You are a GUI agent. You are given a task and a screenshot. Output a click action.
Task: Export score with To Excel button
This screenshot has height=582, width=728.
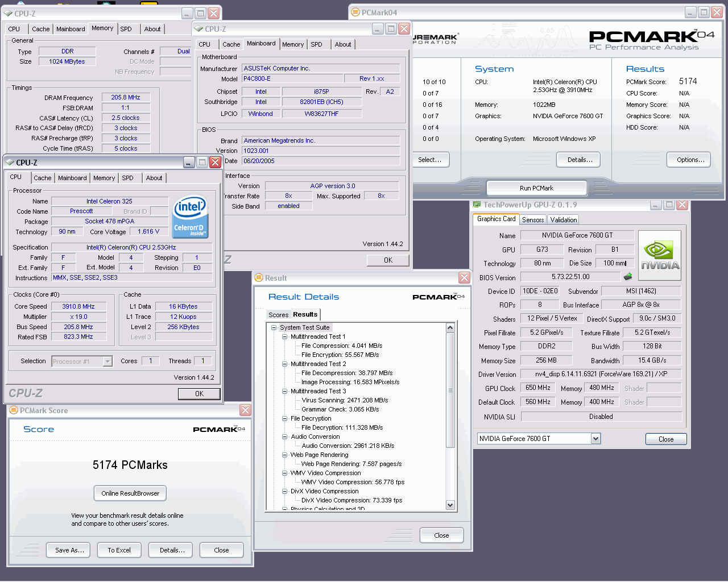(119, 550)
